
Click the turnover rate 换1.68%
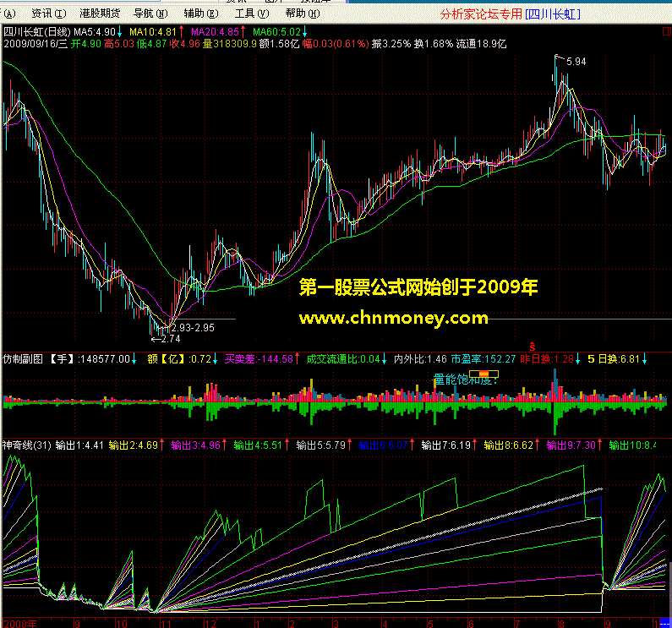coord(434,44)
